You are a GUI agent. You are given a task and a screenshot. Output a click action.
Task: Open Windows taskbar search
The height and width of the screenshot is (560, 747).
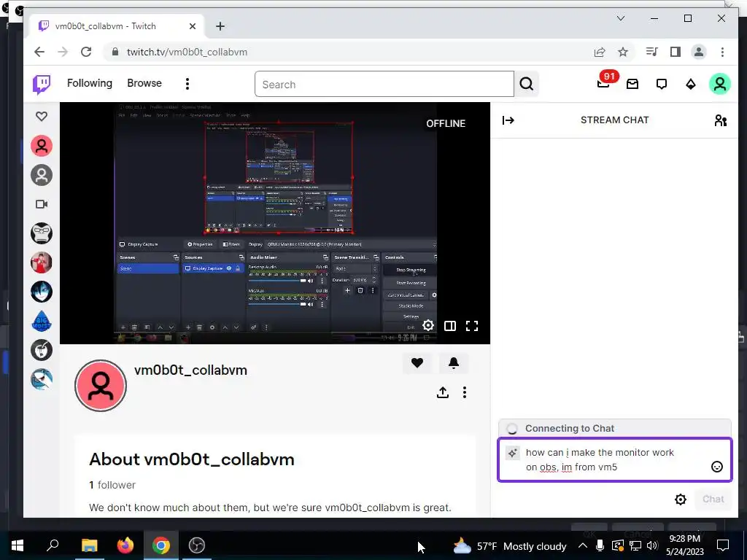(53, 545)
